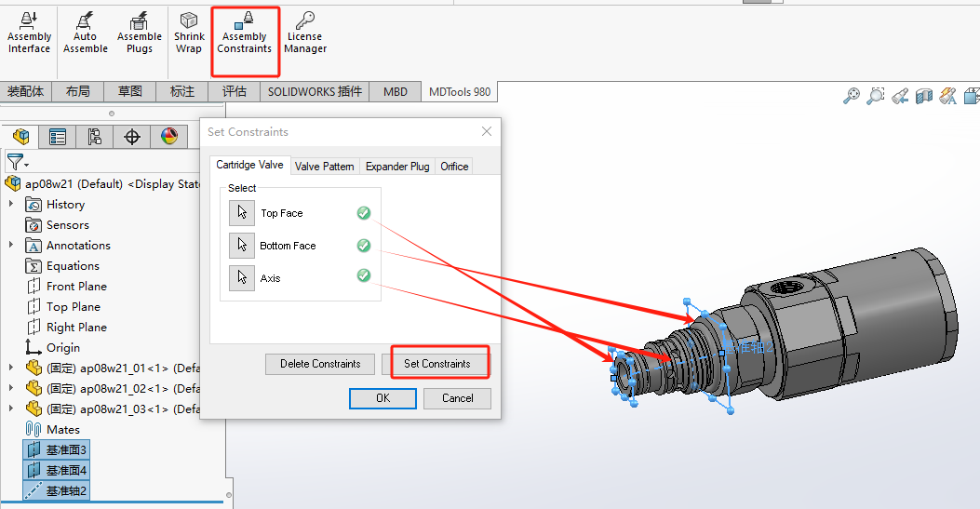Launch the Assemble Plugs tool
980x509 pixels.
[x=139, y=33]
